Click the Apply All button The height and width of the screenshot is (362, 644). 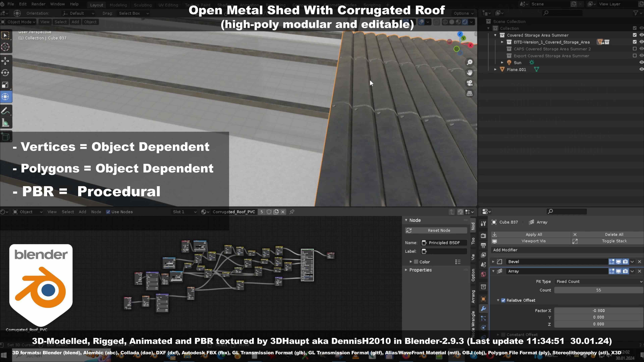point(531,234)
